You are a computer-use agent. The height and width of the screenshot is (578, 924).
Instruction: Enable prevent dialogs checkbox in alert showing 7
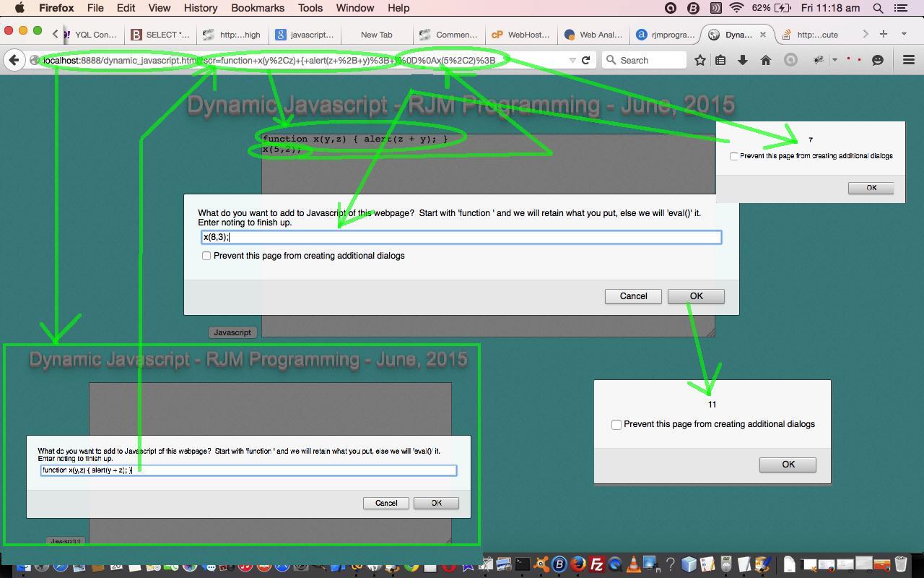coord(734,156)
